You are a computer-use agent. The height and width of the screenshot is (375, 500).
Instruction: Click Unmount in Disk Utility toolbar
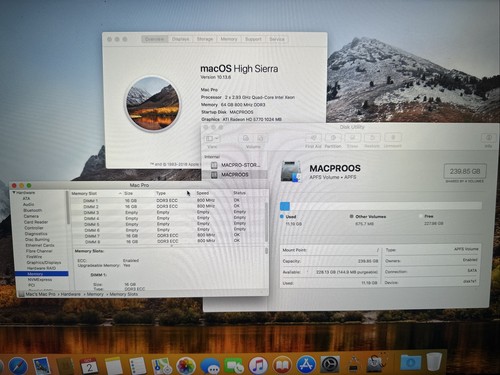[x=393, y=140]
